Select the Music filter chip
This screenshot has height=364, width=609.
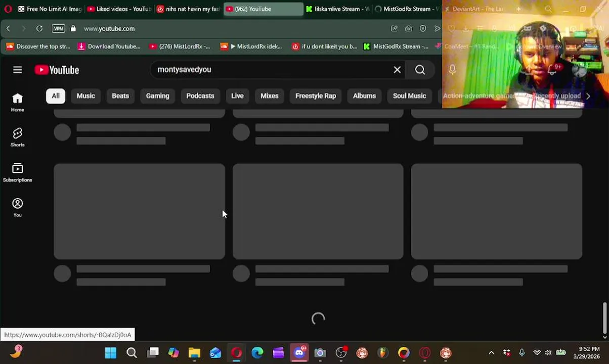(85, 96)
